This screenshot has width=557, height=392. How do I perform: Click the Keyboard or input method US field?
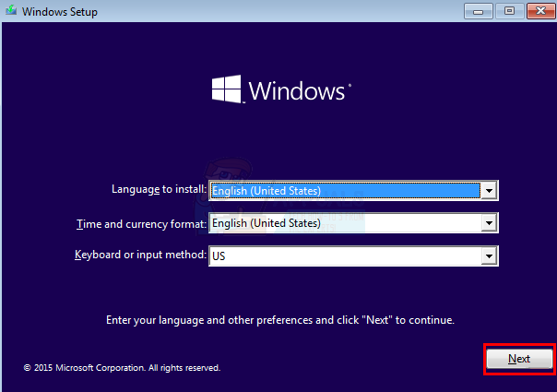353,255
